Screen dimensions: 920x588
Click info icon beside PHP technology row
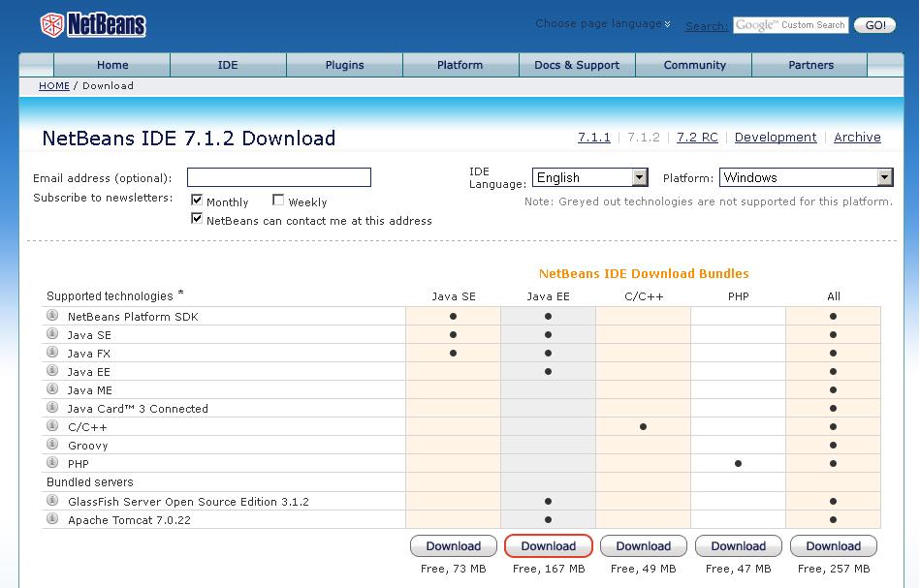click(52, 463)
